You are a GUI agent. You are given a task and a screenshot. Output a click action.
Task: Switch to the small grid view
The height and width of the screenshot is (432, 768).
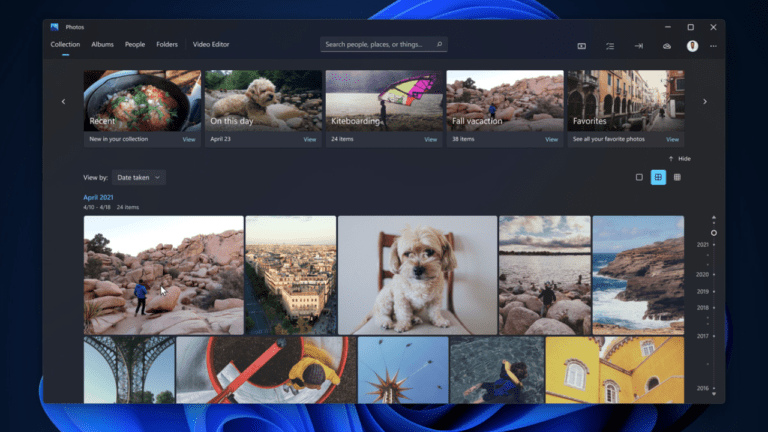tap(677, 177)
